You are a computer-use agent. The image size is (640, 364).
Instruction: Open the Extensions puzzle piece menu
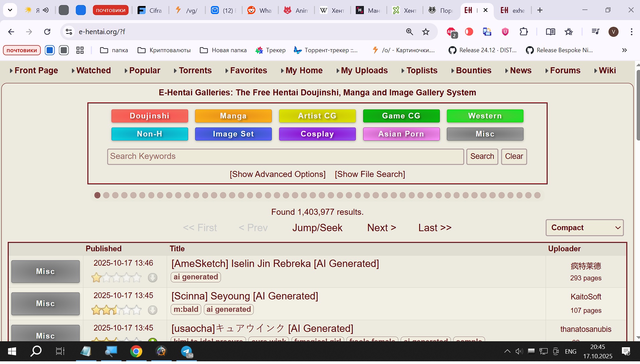tap(524, 32)
